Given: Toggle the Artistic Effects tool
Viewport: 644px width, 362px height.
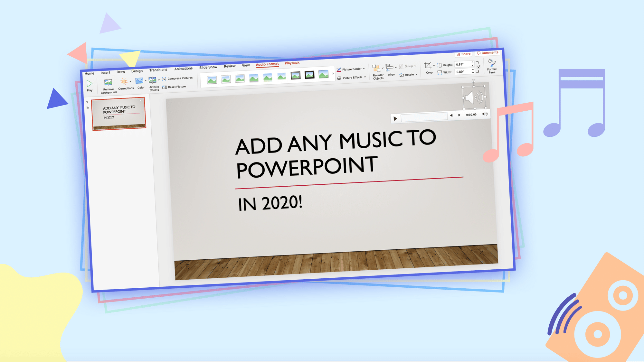Looking at the screenshot, I should (154, 85).
